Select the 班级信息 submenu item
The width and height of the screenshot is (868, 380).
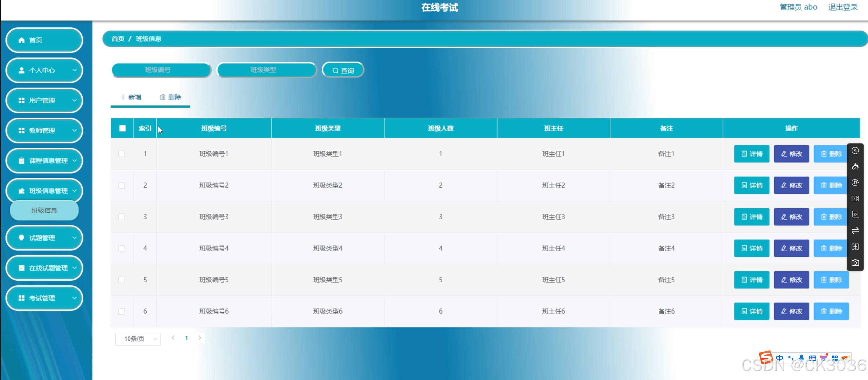(44, 210)
